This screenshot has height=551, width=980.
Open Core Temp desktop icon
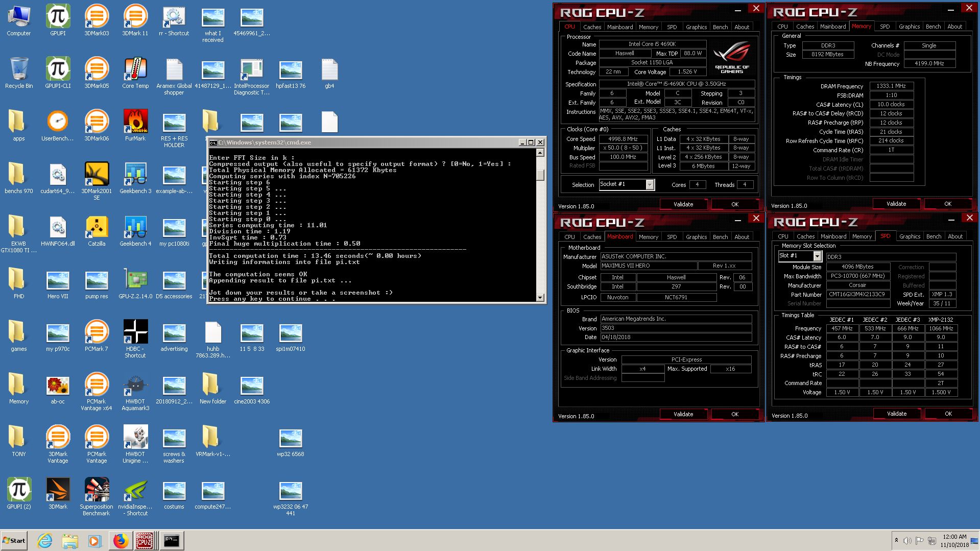point(135,73)
